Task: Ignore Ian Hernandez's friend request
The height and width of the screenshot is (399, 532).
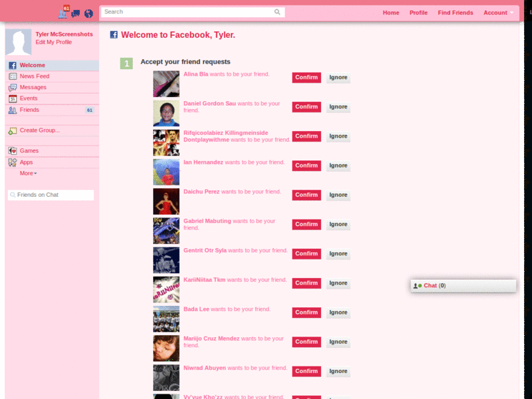Action: click(x=338, y=166)
